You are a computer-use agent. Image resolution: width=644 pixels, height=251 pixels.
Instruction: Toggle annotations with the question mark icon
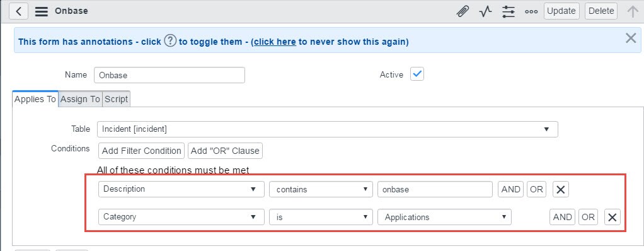[170, 41]
